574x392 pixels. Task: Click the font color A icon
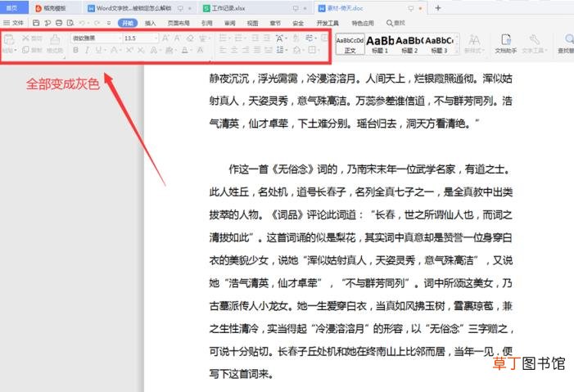(x=185, y=50)
